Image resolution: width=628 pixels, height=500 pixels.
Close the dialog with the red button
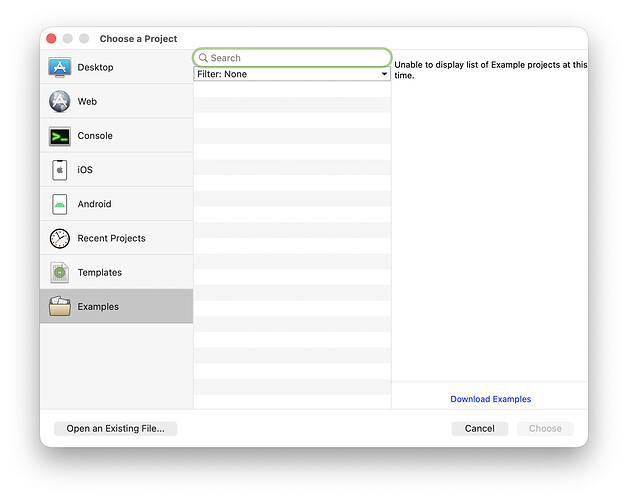tap(51, 38)
